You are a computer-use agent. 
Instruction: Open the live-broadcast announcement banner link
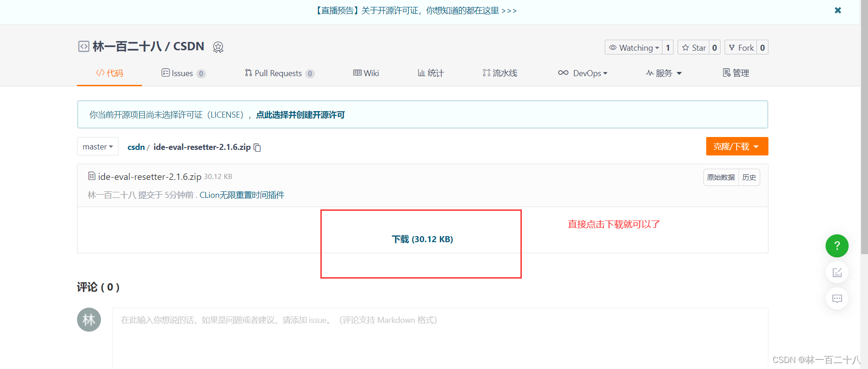pos(415,11)
